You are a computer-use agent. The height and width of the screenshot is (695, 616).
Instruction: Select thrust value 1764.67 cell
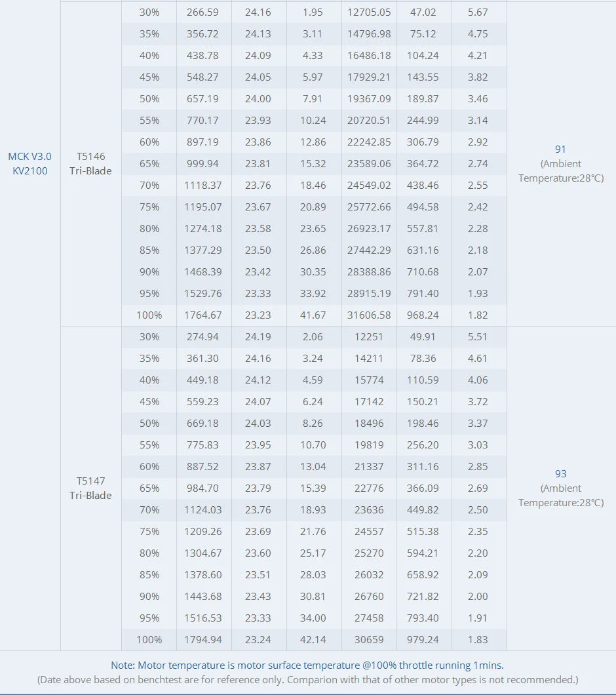[203, 315]
